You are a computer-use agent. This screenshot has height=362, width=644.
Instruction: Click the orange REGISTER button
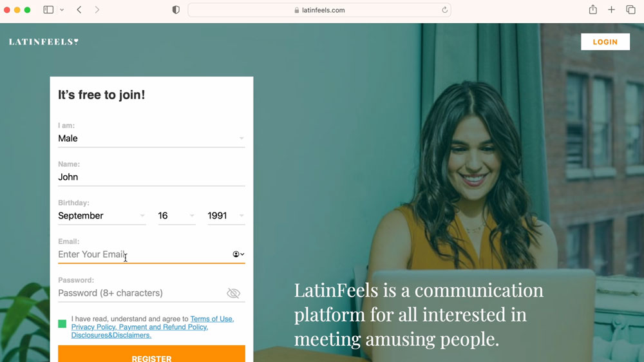pyautogui.click(x=151, y=354)
